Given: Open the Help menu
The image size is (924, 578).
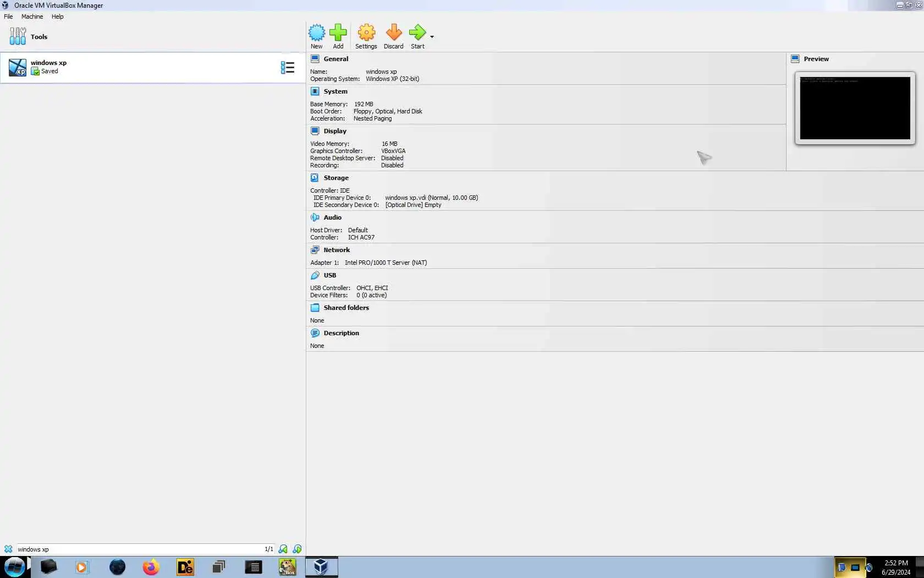Looking at the screenshot, I should coord(58,17).
